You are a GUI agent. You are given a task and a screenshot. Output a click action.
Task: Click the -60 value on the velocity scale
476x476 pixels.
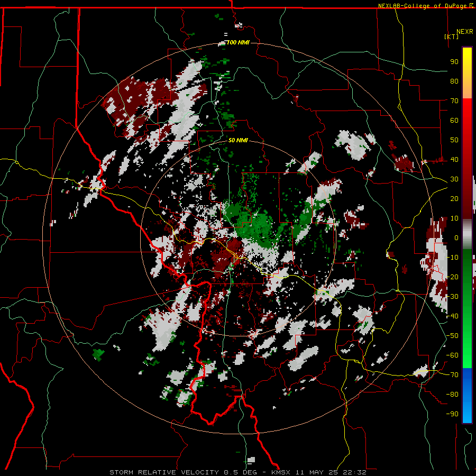click(x=452, y=355)
